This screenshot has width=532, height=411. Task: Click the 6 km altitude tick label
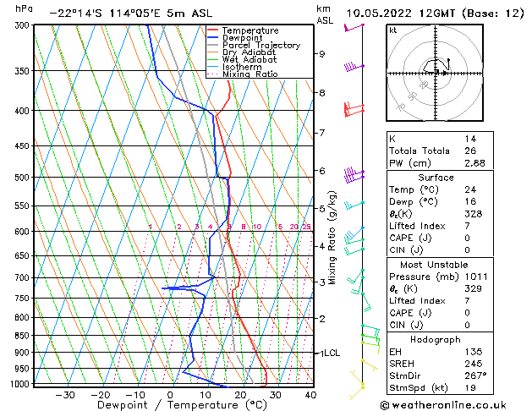(x=321, y=171)
